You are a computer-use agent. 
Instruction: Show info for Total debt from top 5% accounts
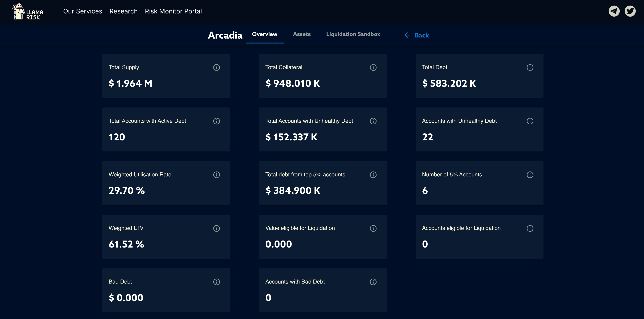click(x=373, y=175)
